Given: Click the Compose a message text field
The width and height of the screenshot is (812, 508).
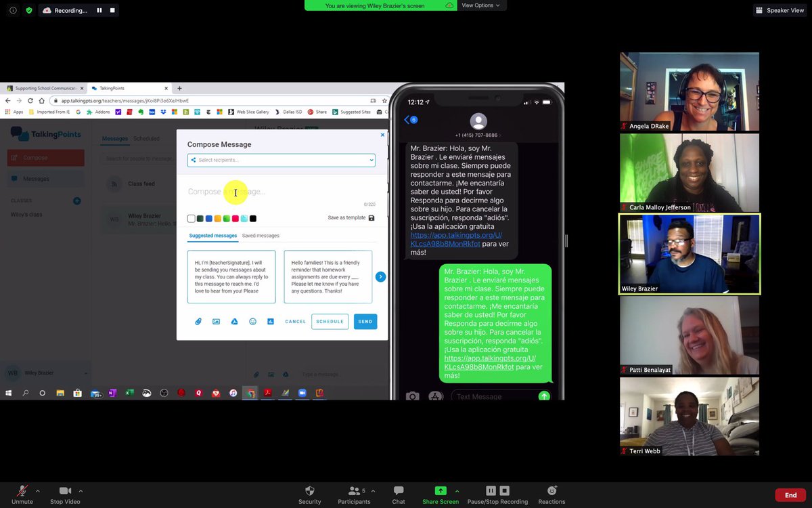Looking at the screenshot, I should tap(281, 192).
